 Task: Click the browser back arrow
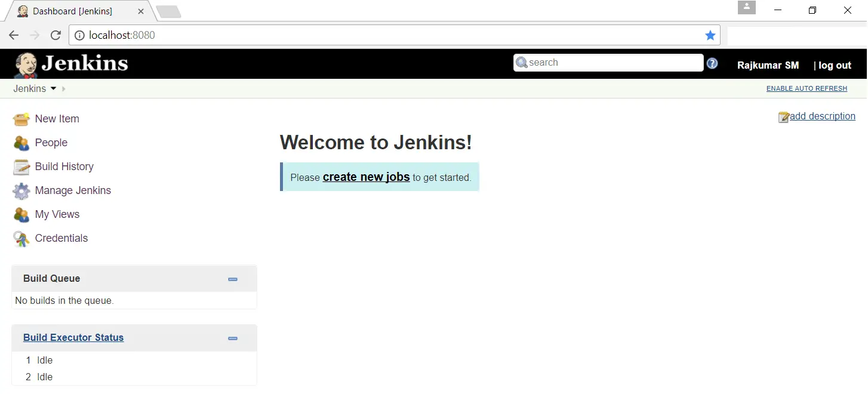tap(14, 35)
